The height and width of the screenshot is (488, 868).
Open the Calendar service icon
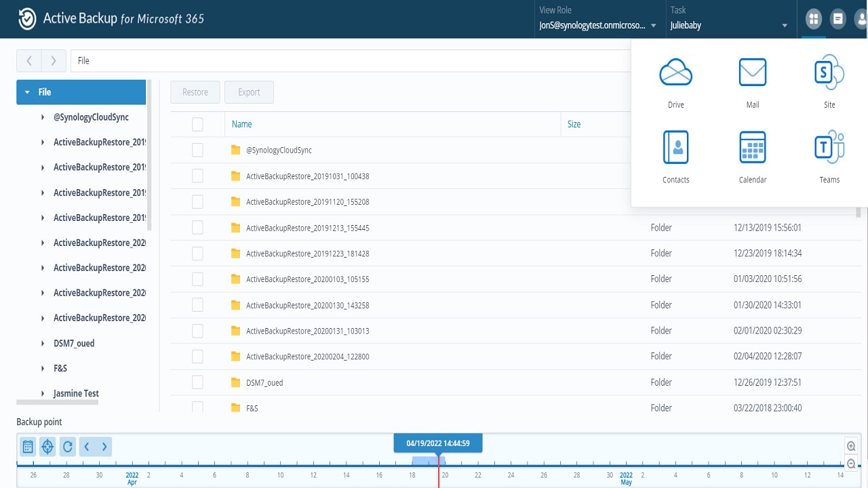click(x=753, y=147)
